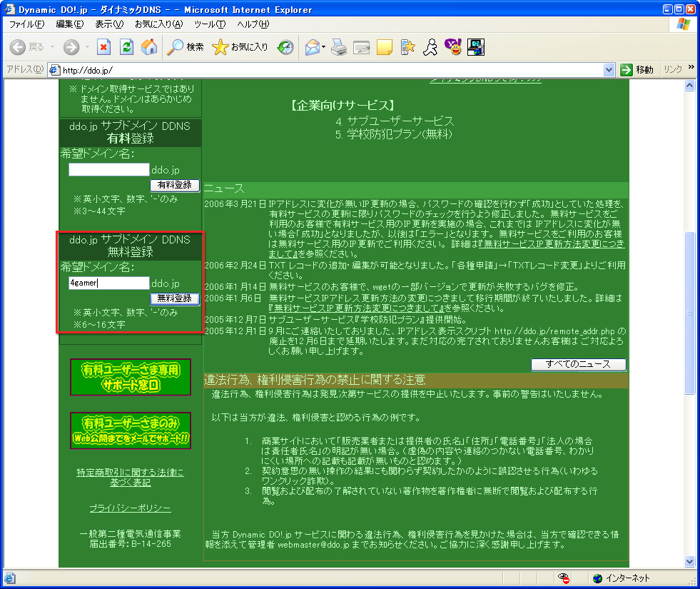The height and width of the screenshot is (589, 700).
Task: Open 有料ユーザーさま専用サポート窓口 banner
Action: [131, 377]
